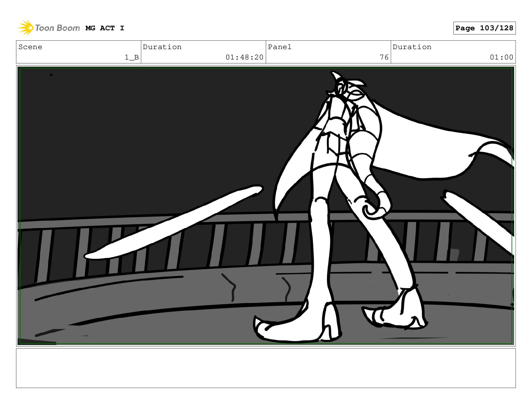Click the 'Panel' header label

[279, 47]
